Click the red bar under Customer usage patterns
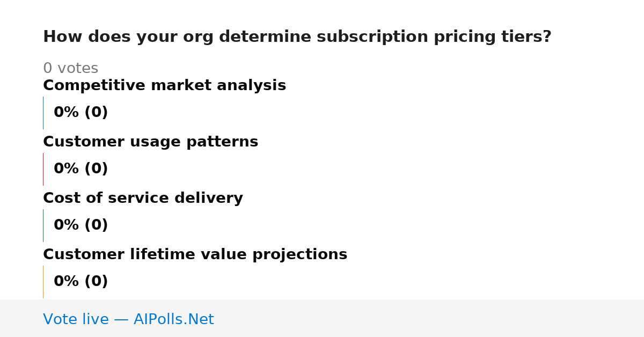The width and height of the screenshot is (644, 337). coord(43,169)
